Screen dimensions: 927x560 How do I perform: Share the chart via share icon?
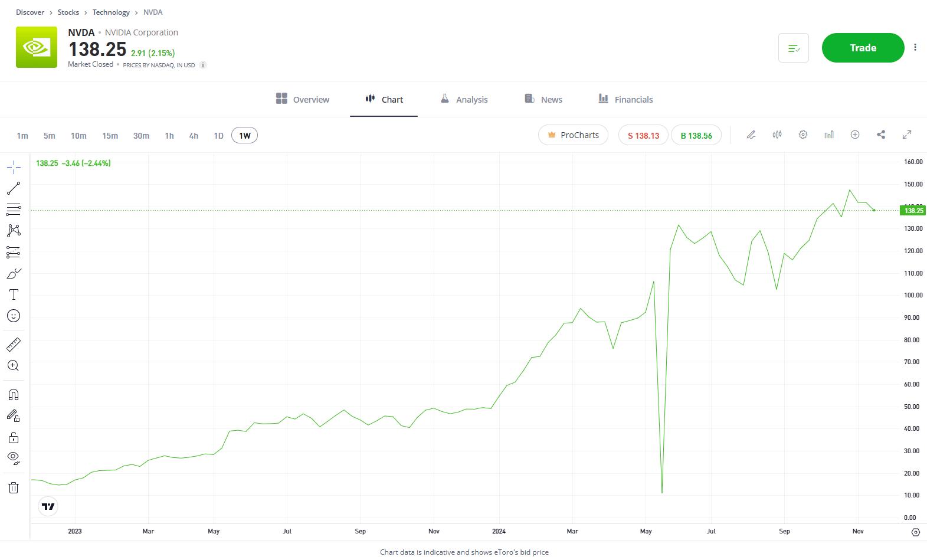pyautogui.click(x=881, y=135)
